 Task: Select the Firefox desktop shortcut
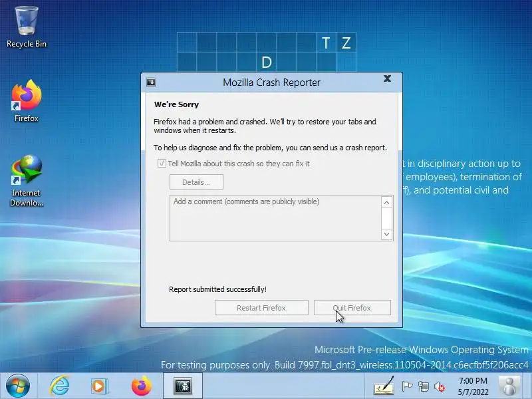pos(27,100)
